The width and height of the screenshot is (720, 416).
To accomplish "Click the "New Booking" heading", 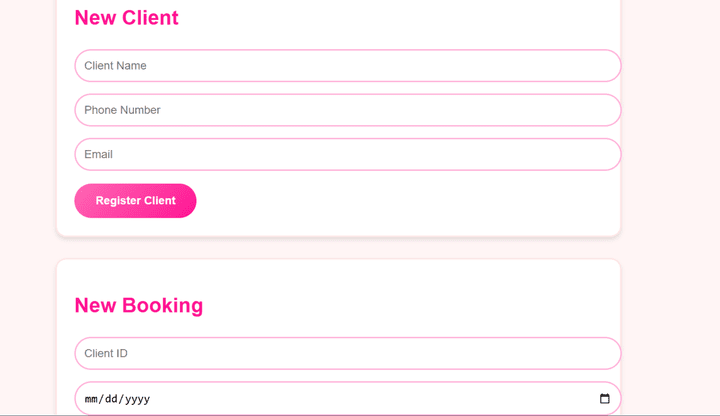I will coord(138,305).
